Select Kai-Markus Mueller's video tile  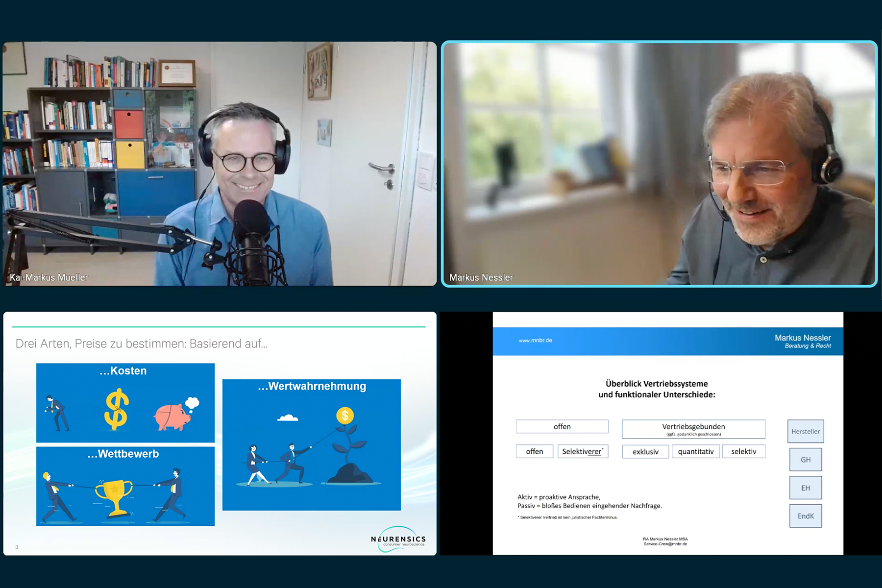[220, 164]
